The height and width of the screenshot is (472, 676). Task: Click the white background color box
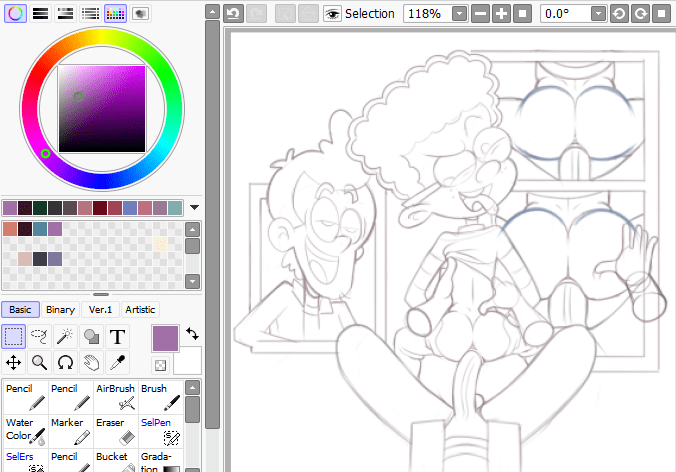tap(190, 362)
